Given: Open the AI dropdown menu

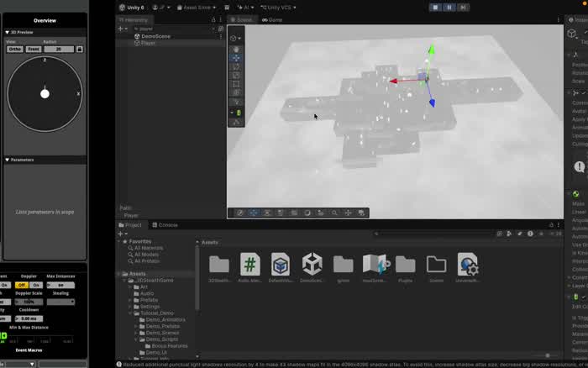Looking at the screenshot, I should point(245,7).
